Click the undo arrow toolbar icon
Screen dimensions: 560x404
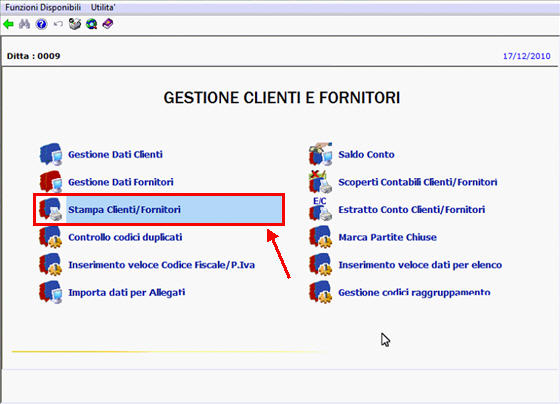coord(58,24)
